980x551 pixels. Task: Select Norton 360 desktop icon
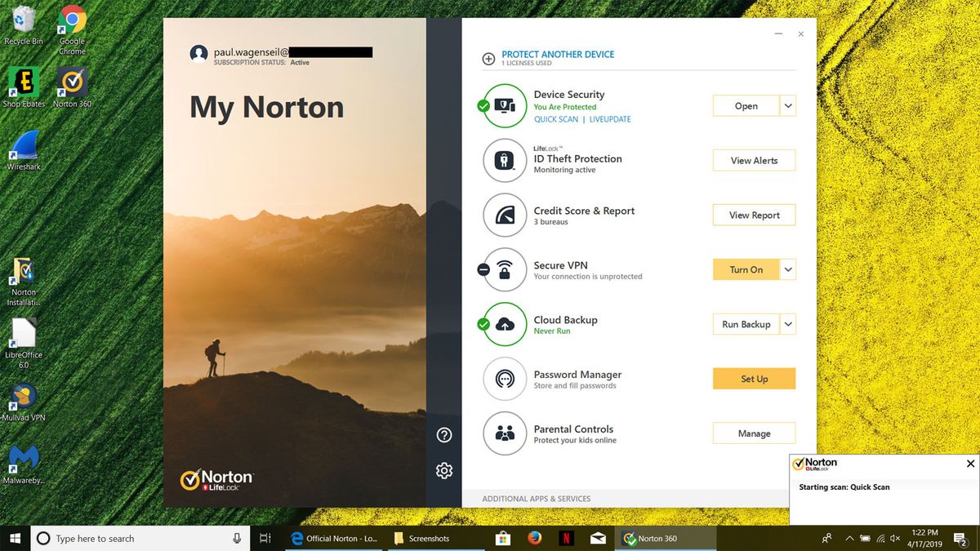72,87
